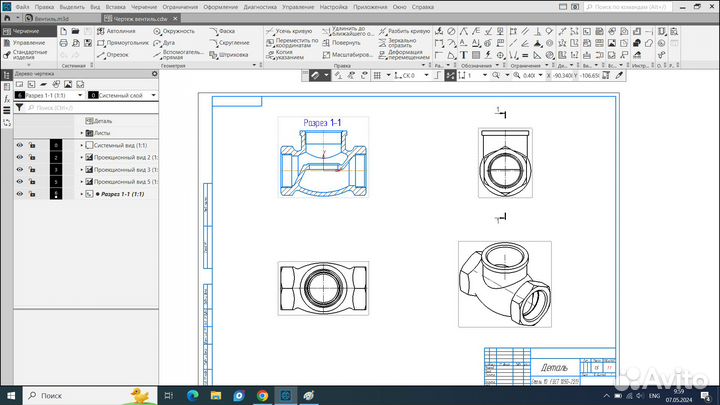Viewport: 720px width, 405px height.
Task: Toggle the lock on Разрез 1-1 view
Action: (32, 193)
